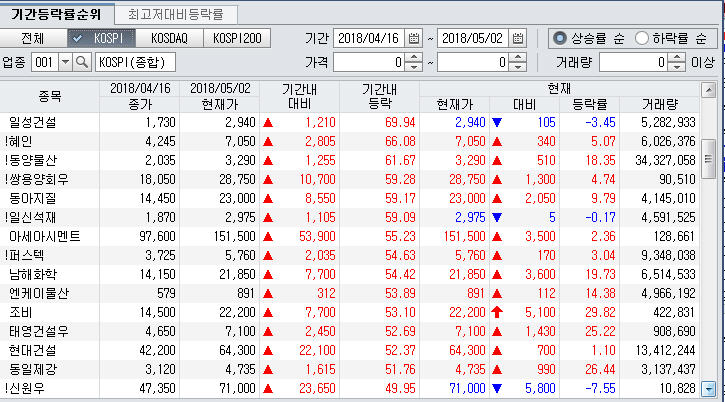Select stock row 남해화학

click(350, 274)
